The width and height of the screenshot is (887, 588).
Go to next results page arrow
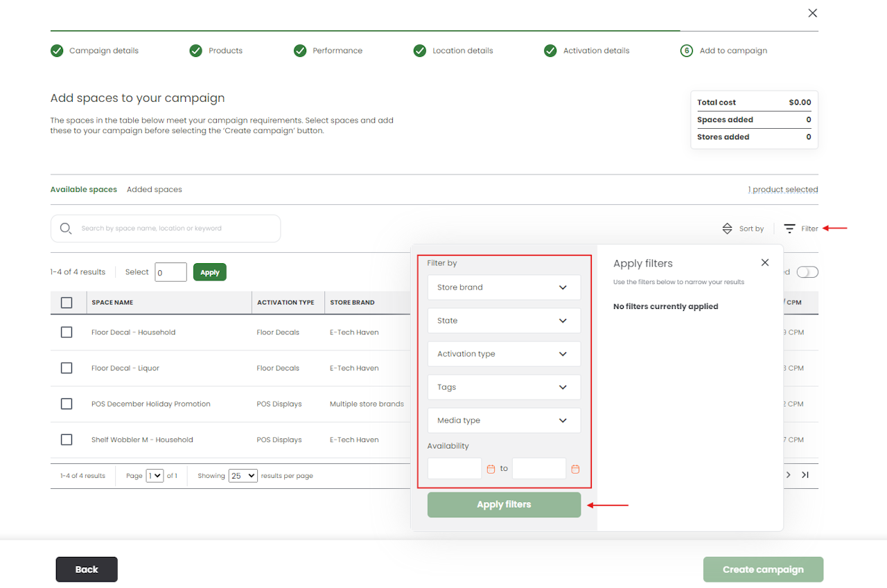click(x=788, y=475)
